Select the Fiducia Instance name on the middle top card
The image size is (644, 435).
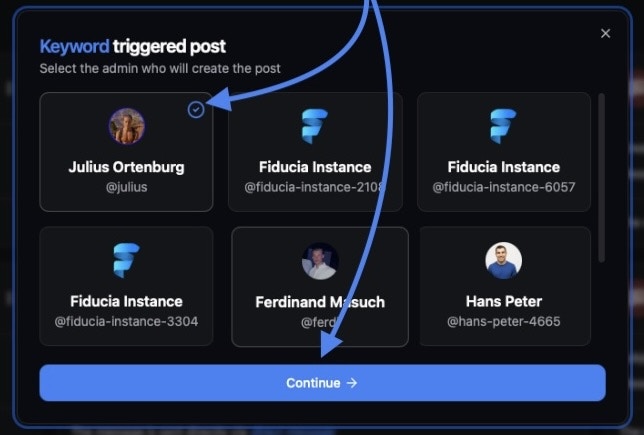(x=315, y=167)
